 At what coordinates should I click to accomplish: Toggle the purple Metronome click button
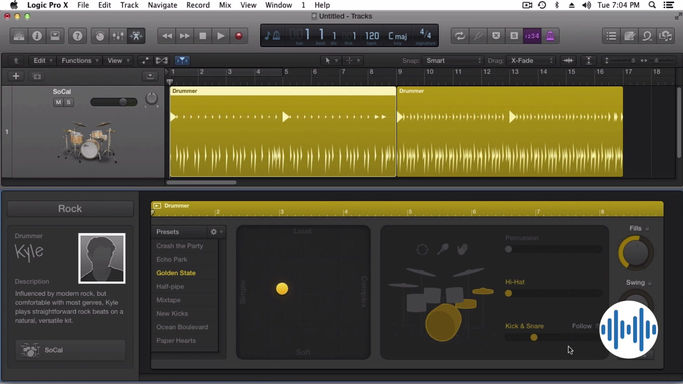(x=550, y=36)
